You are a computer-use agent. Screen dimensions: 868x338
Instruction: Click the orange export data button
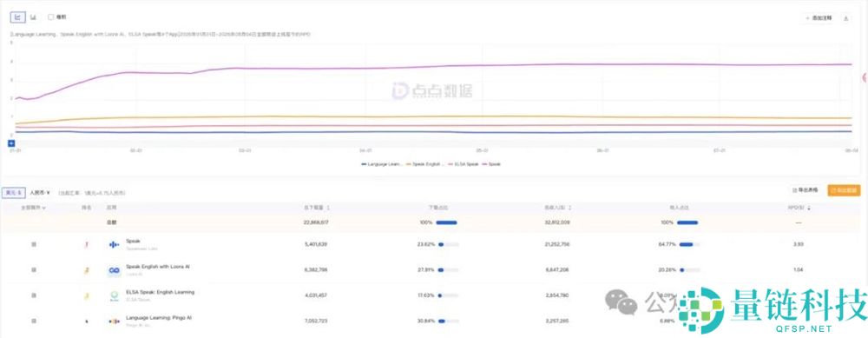845,190
